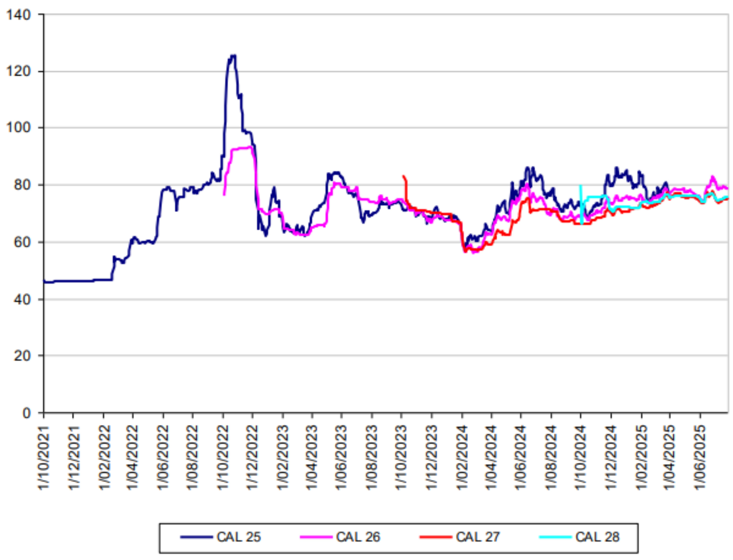Click the CAL 26 legend label

[x=358, y=537]
